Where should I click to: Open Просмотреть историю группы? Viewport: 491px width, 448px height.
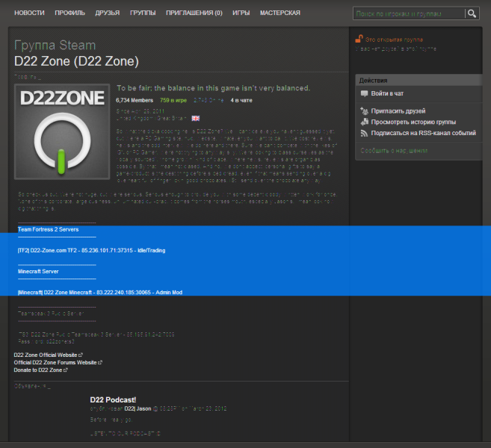pyautogui.click(x=413, y=122)
